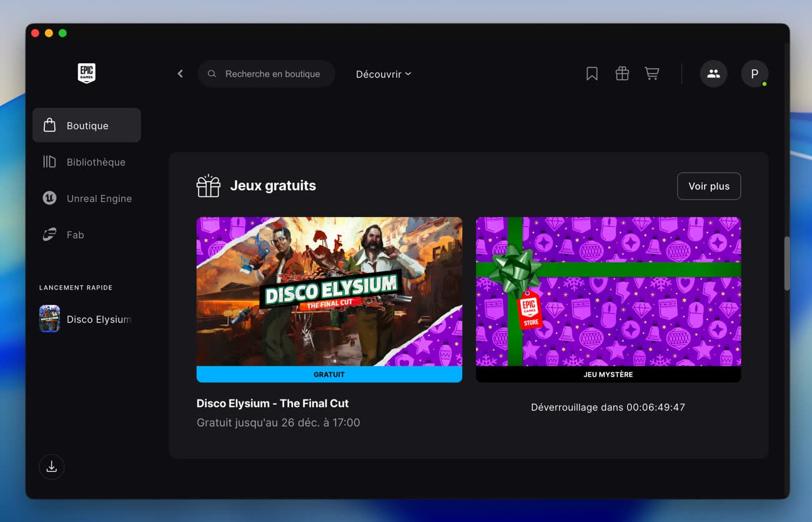Open the Boutique section
Image resolution: width=812 pixels, height=522 pixels.
[x=87, y=125]
